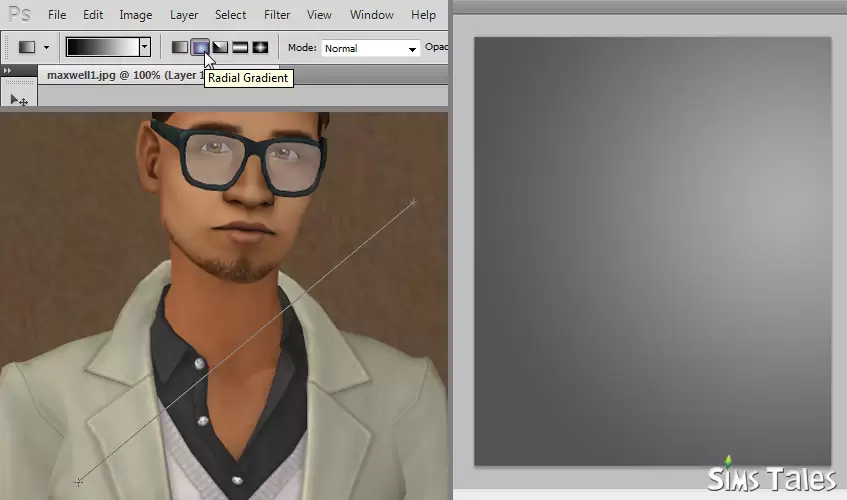Open the Image menu
Viewport: 847px width, 500px height.
pos(136,15)
